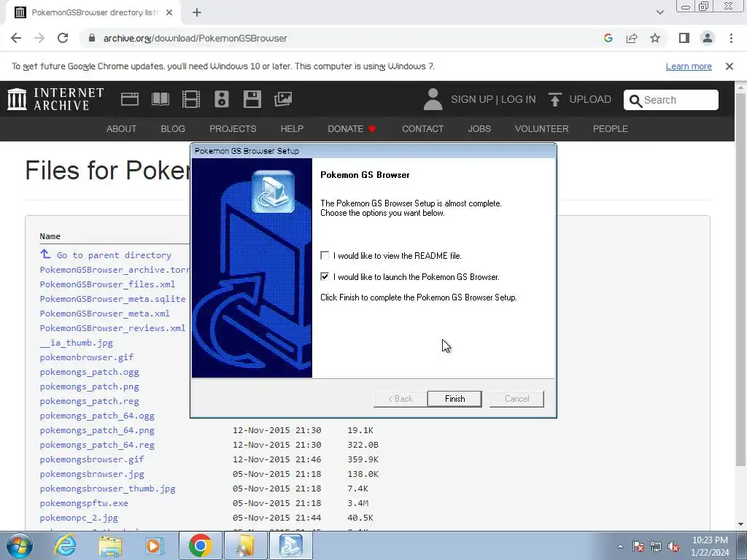
Task: Click Chrome's forward arrow
Action: click(x=39, y=38)
